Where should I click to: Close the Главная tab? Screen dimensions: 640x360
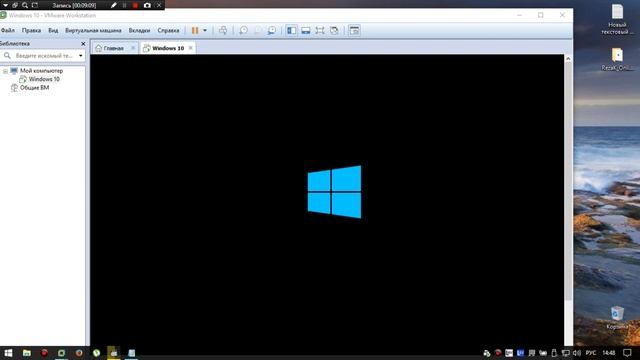(x=133, y=48)
